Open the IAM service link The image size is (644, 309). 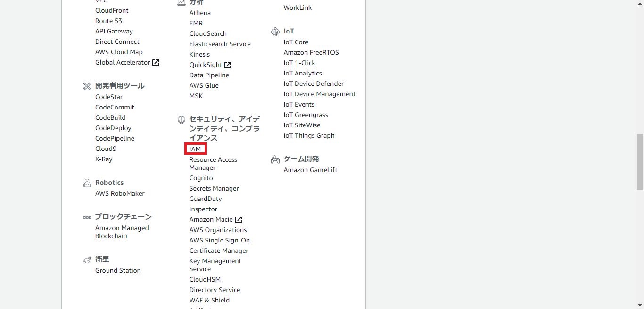tap(195, 149)
